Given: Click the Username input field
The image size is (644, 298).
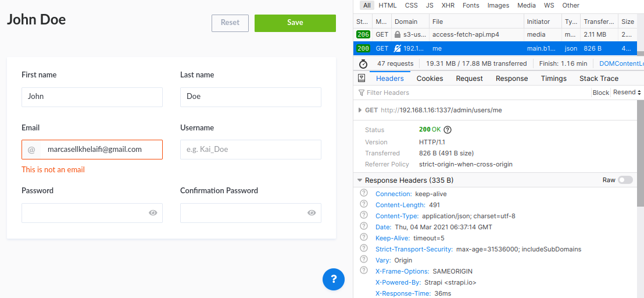Looking at the screenshot, I should 251,150.
